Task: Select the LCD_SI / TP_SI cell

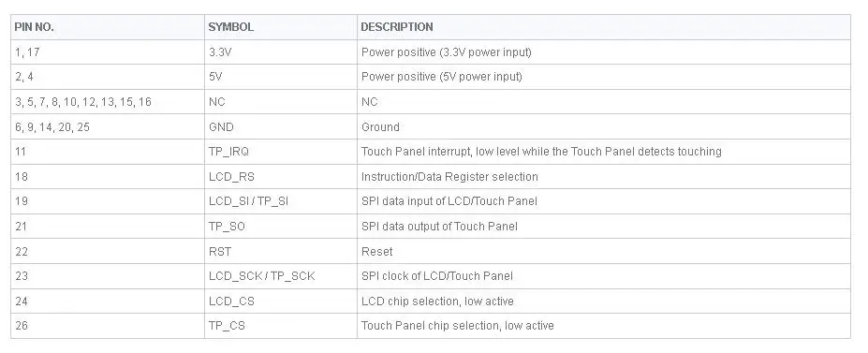Action: click(281, 201)
